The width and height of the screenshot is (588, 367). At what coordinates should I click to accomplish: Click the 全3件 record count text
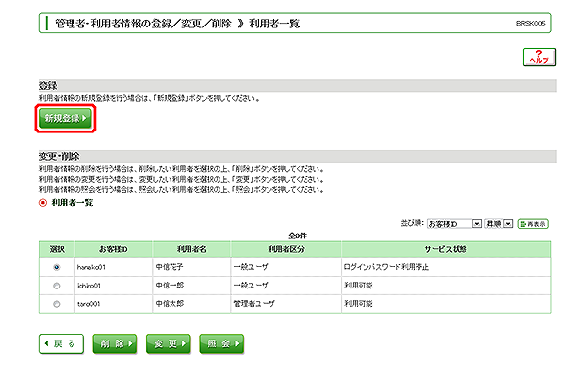pos(297,236)
